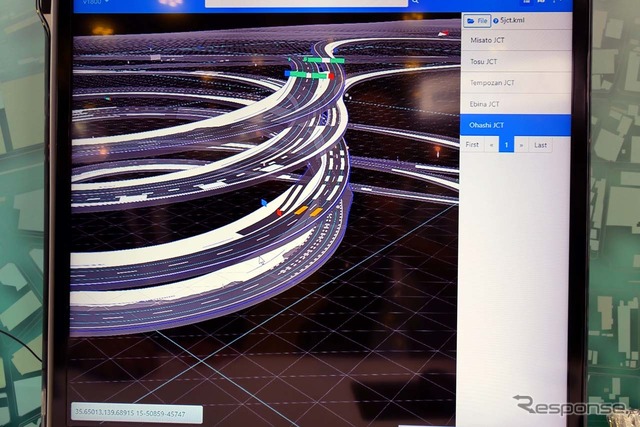
Task: Select Misato JCT in the list
Action: 516,40
